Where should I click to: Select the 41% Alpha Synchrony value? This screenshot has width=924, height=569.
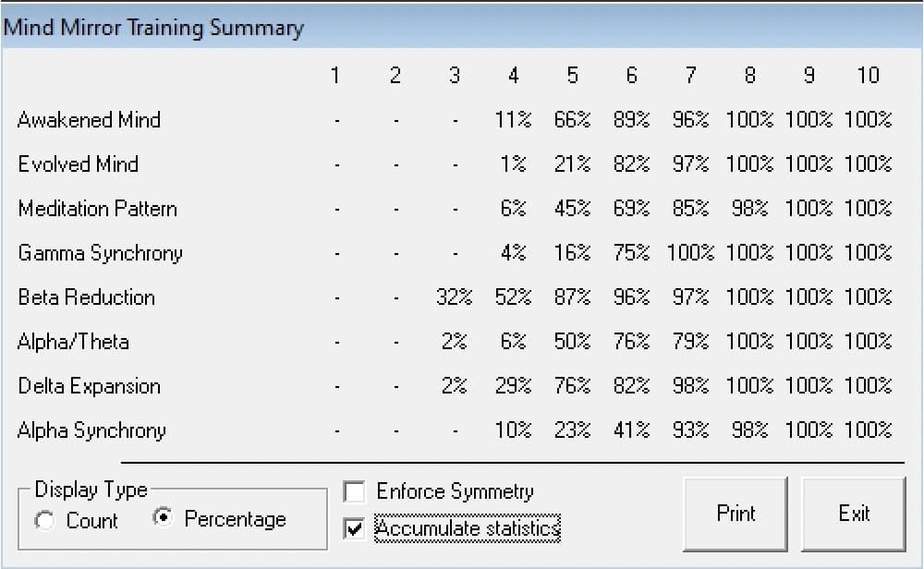click(631, 430)
